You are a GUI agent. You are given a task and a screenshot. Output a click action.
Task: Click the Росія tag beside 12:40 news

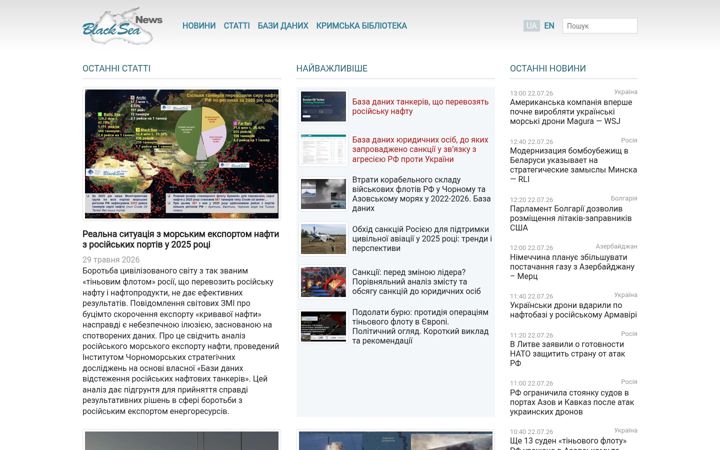point(629,140)
